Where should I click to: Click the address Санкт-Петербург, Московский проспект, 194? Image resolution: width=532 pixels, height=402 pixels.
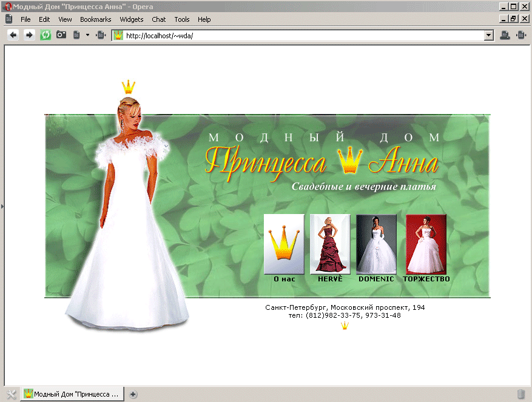tap(345, 307)
